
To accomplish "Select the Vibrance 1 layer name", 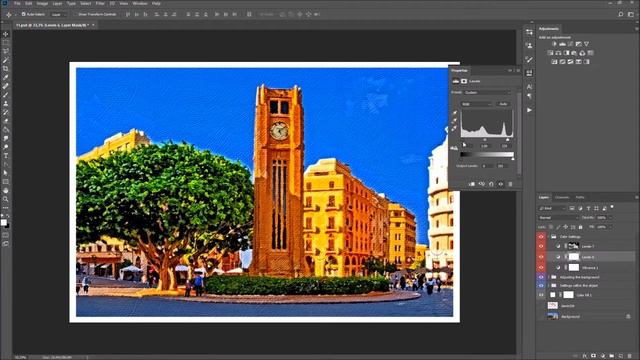I will [x=590, y=268].
